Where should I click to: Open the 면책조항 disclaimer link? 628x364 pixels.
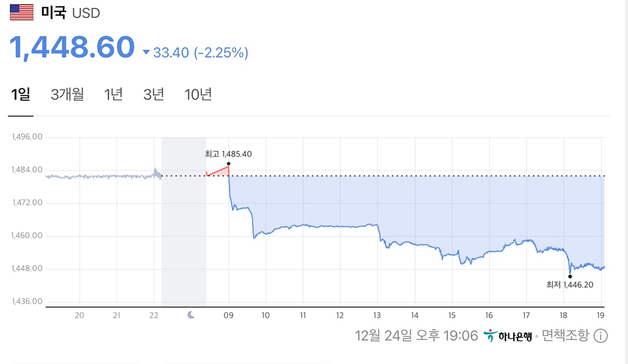click(565, 335)
